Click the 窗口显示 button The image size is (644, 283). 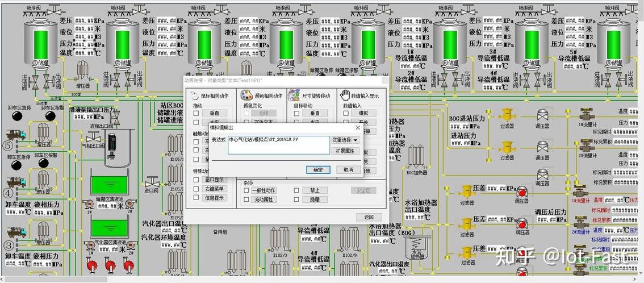pyautogui.click(x=214, y=180)
